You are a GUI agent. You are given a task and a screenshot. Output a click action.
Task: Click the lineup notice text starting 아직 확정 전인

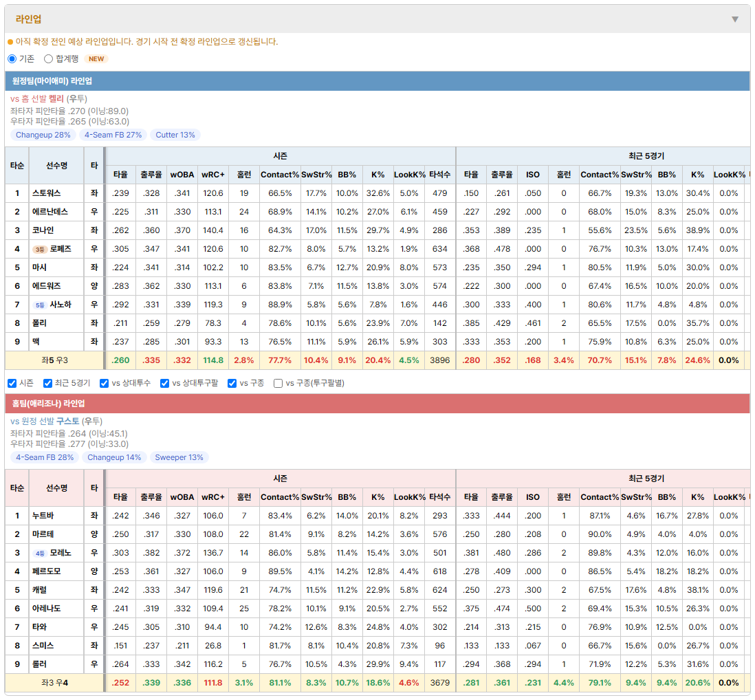click(147, 42)
